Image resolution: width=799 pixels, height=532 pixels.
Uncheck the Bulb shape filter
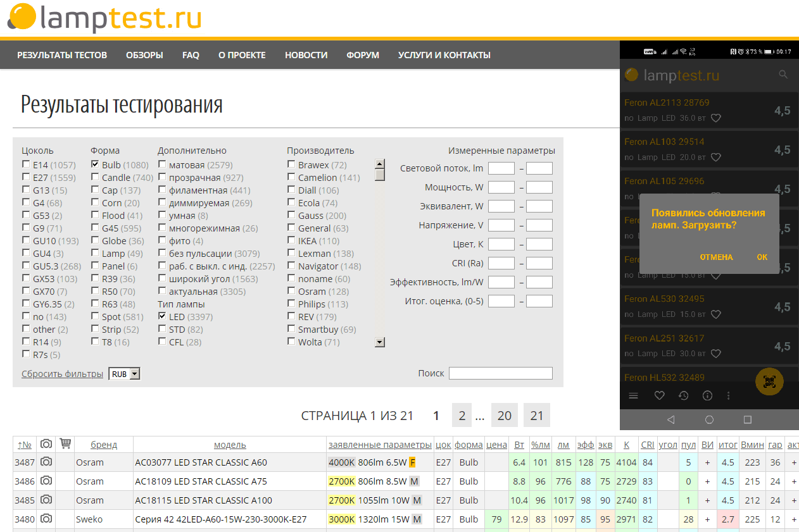(95, 165)
